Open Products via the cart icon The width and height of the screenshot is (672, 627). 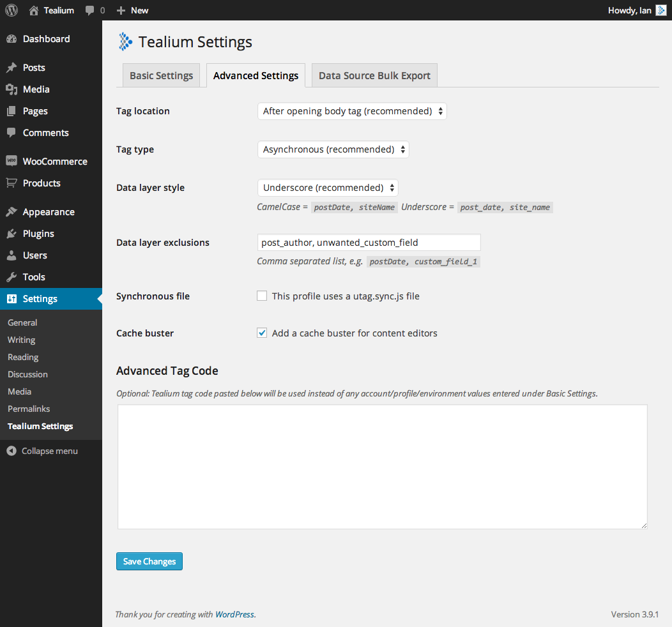[x=11, y=183]
